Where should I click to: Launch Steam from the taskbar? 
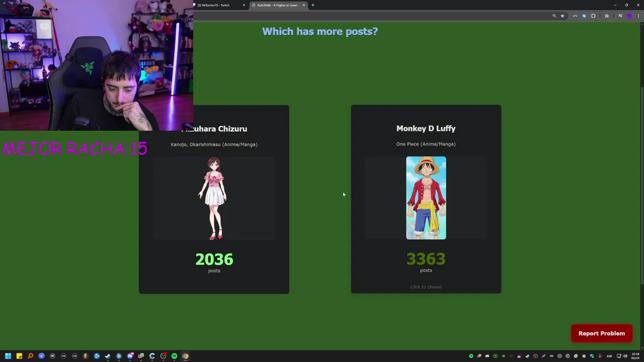[108, 356]
